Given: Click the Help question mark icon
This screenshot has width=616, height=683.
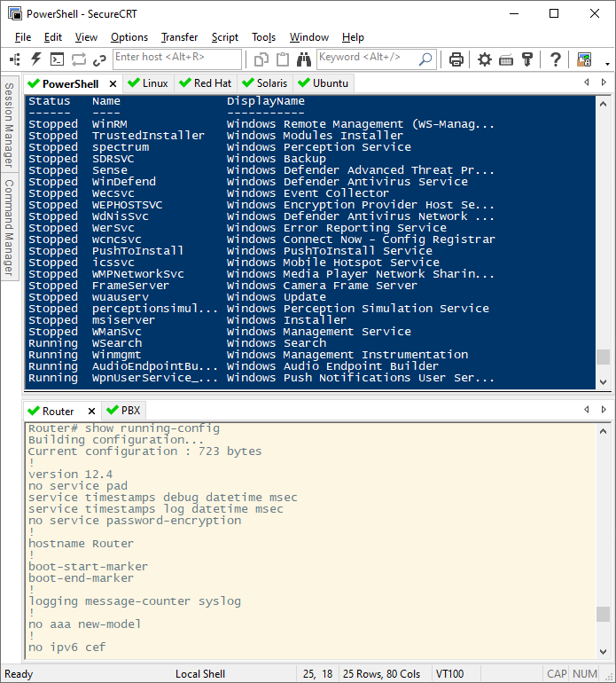Looking at the screenshot, I should tap(556, 59).
